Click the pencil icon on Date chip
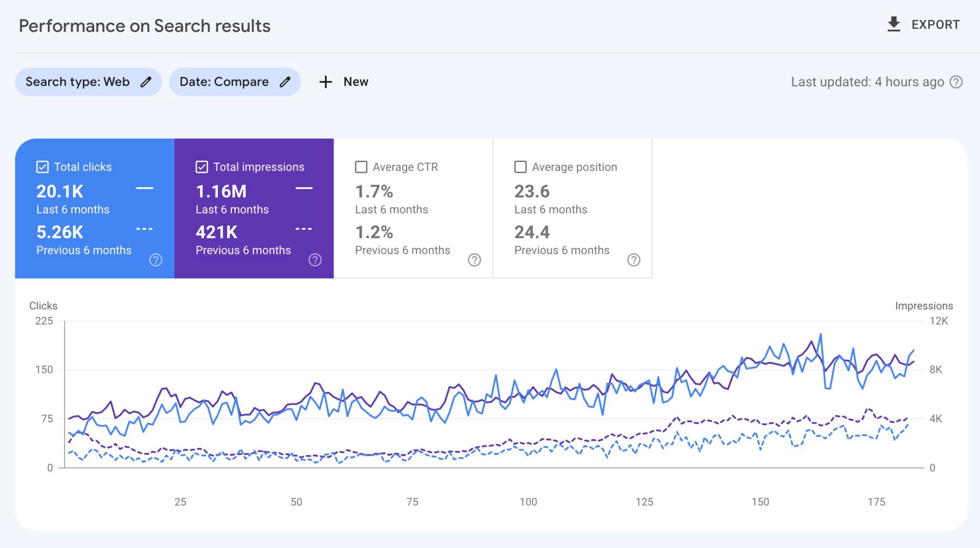 (x=284, y=82)
